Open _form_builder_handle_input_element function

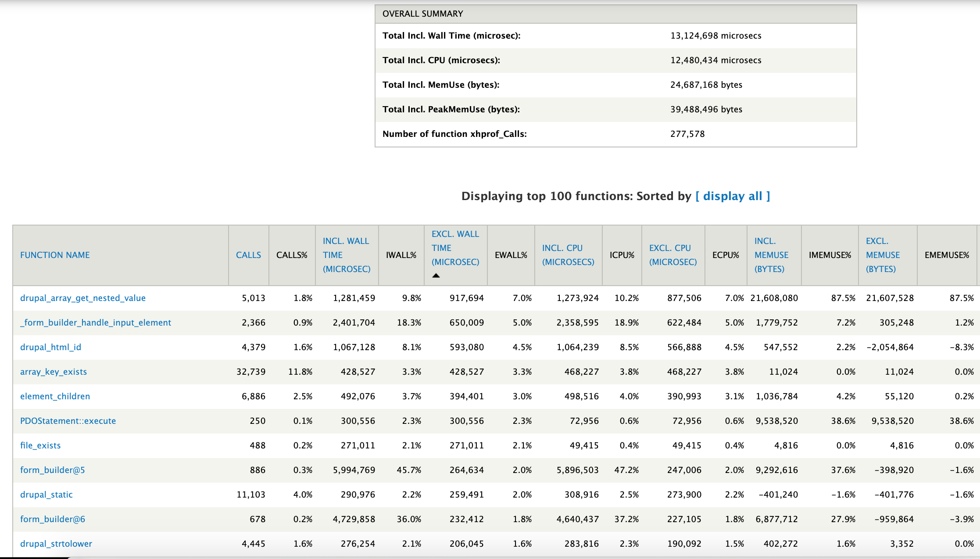[96, 322]
